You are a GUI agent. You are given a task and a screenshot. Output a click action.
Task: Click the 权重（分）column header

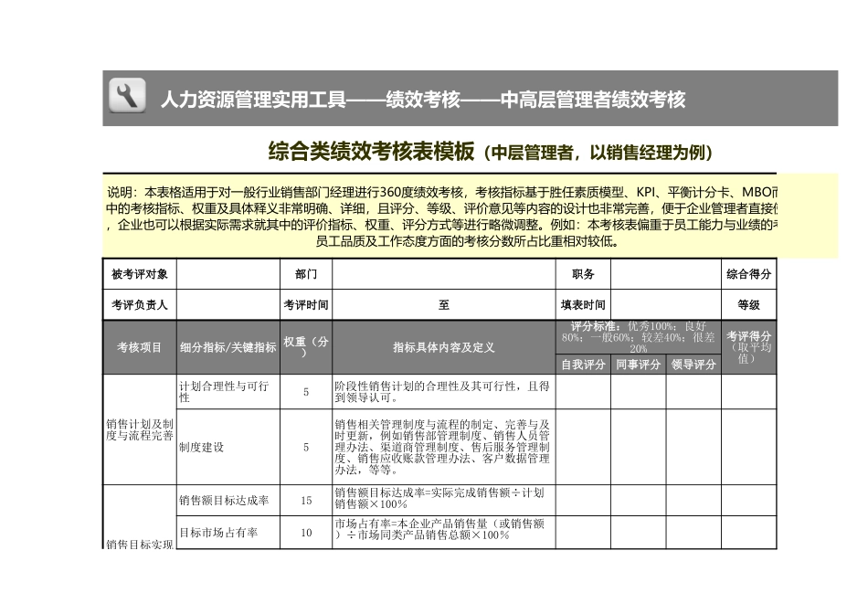tap(306, 347)
